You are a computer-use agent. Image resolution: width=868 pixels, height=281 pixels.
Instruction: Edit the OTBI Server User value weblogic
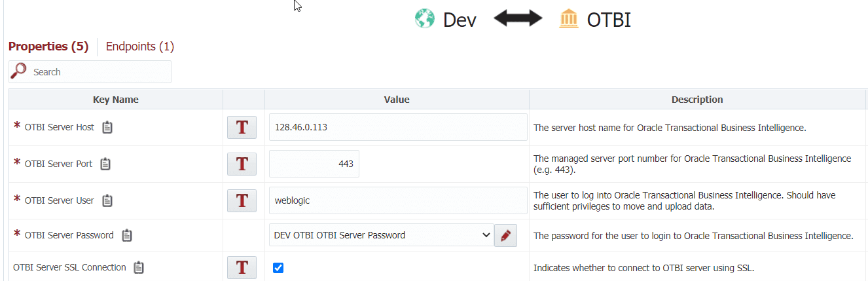(398, 200)
